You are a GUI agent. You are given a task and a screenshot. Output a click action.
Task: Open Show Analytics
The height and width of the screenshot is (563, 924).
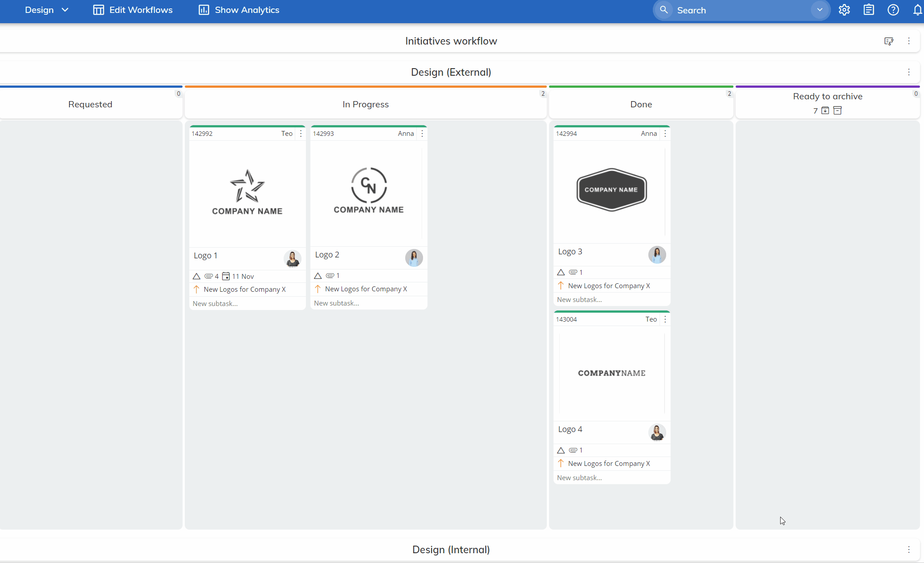coord(238,9)
